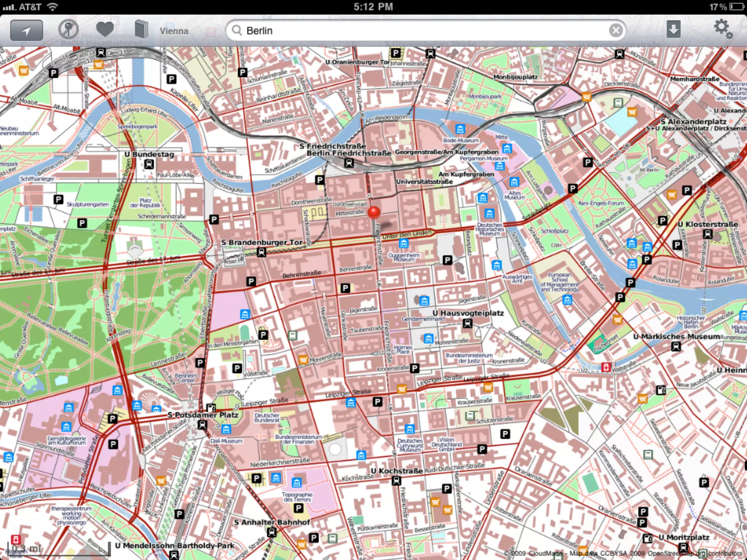The width and height of the screenshot is (747, 560).
Task: Tap the current location arrow button
Action: (x=26, y=31)
